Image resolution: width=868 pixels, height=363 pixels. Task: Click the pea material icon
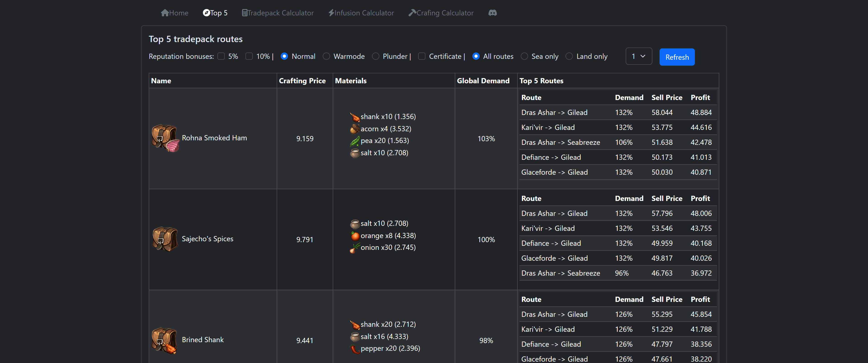(354, 141)
